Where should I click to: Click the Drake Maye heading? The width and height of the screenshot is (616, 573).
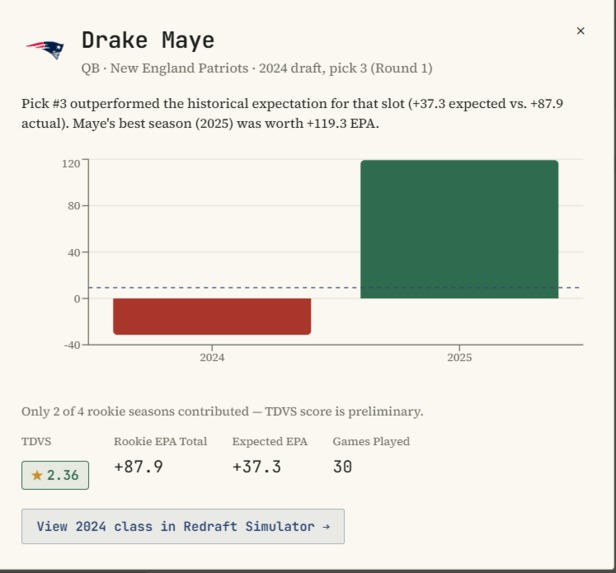pos(148,40)
